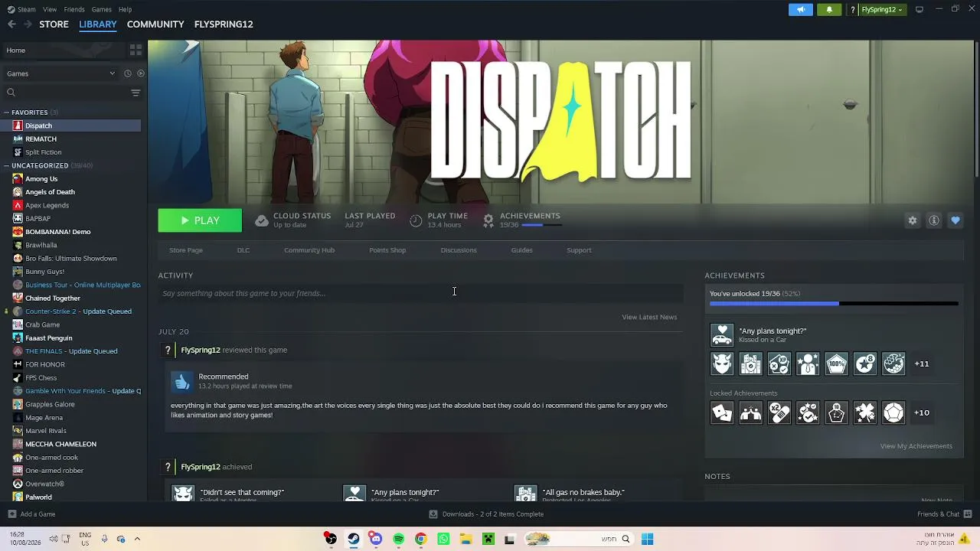Click the dice locked achievement icon
This screenshot has height=551, width=980.
pyautogui.click(x=722, y=412)
